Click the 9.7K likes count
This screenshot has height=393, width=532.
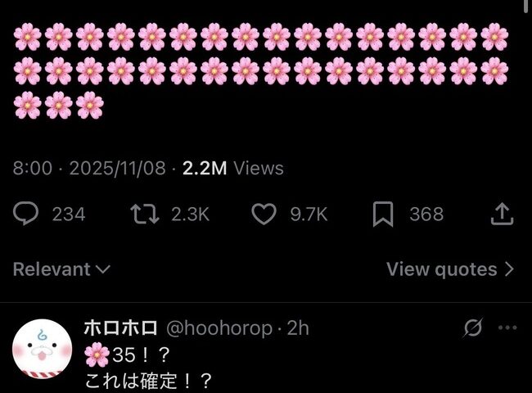309,215
